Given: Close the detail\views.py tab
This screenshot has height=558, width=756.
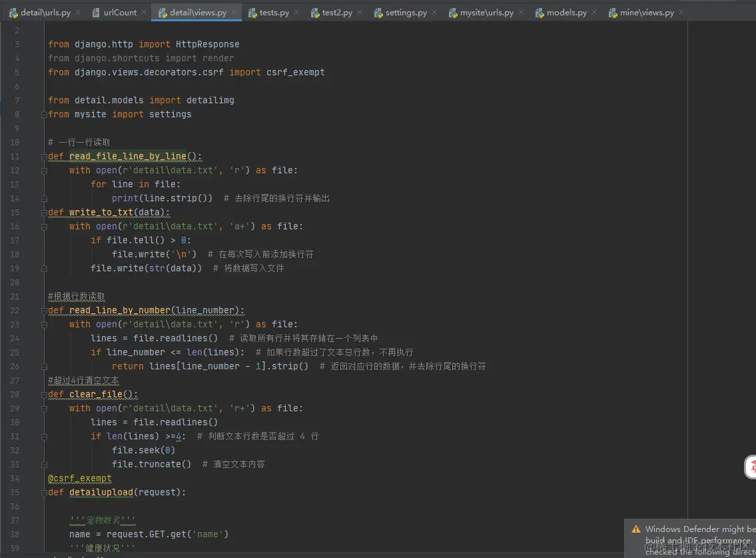Looking at the screenshot, I should coord(234,12).
